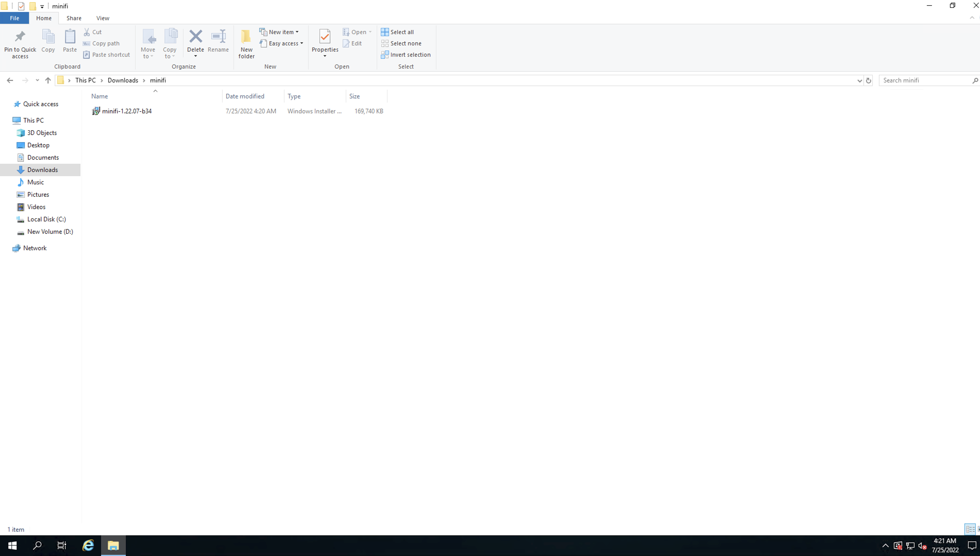The width and height of the screenshot is (980, 556).
Task: Open the recent locations dropdown arrow
Action: 37,80
